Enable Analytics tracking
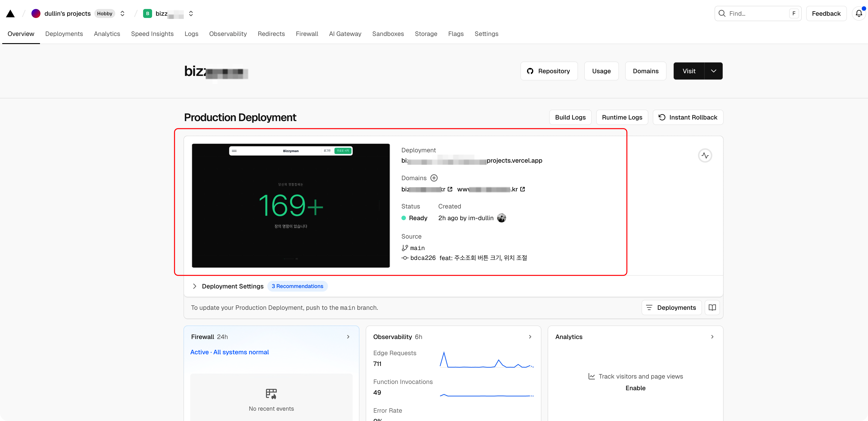 click(635, 388)
